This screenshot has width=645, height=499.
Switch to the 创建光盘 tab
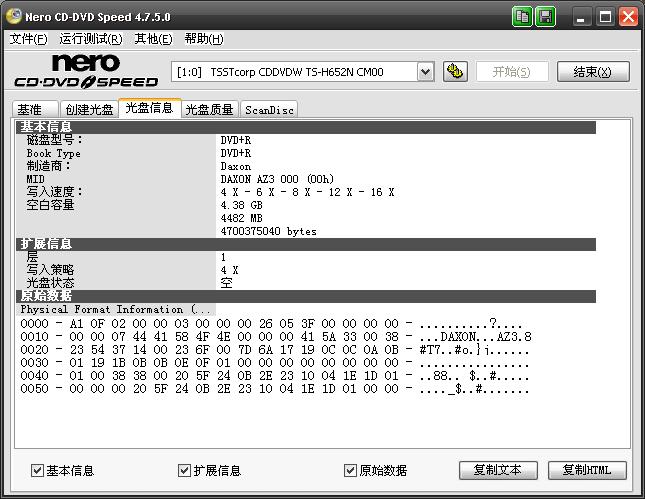click(89, 109)
